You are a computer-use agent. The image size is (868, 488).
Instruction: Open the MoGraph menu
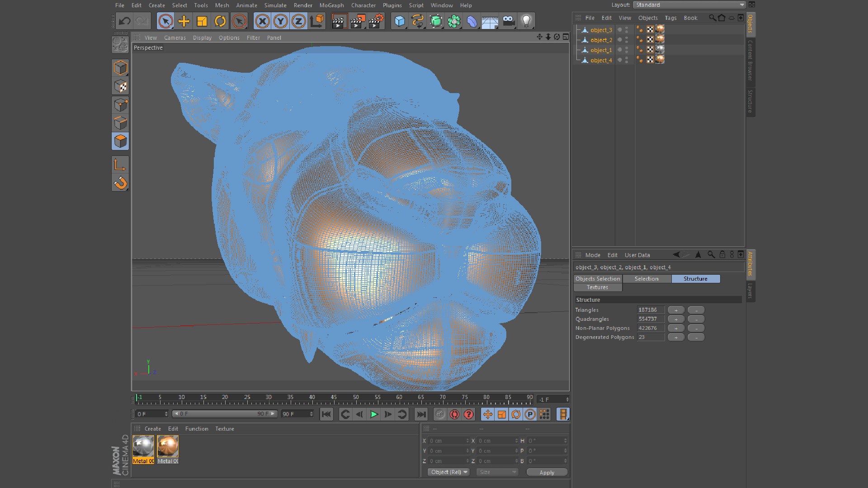(x=331, y=5)
